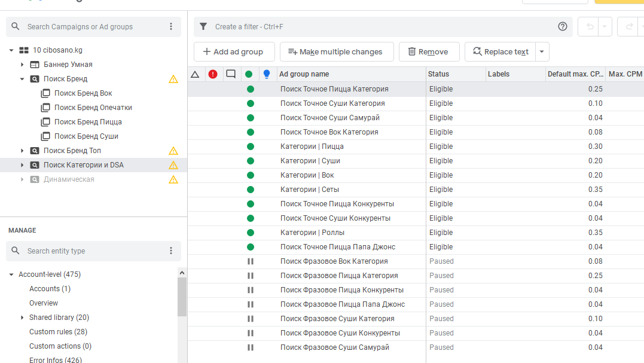Open Error Infos (426)
The width and height of the screenshot is (644, 363).
[x=56, y=360]
